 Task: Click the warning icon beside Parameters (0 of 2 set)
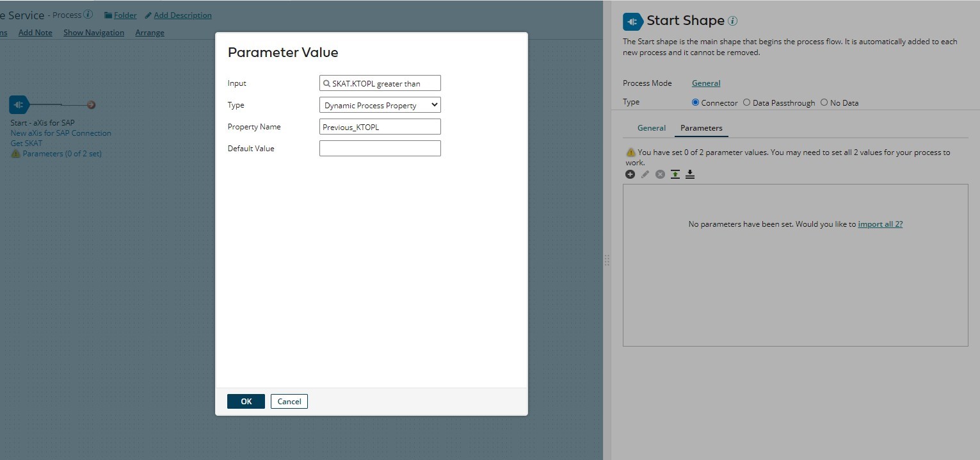(x=14, y=154)
